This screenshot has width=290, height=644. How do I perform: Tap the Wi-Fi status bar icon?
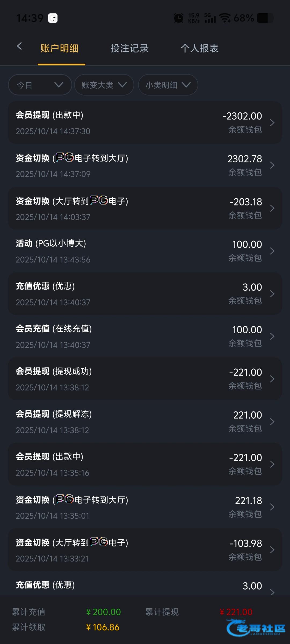pos(224,18)
